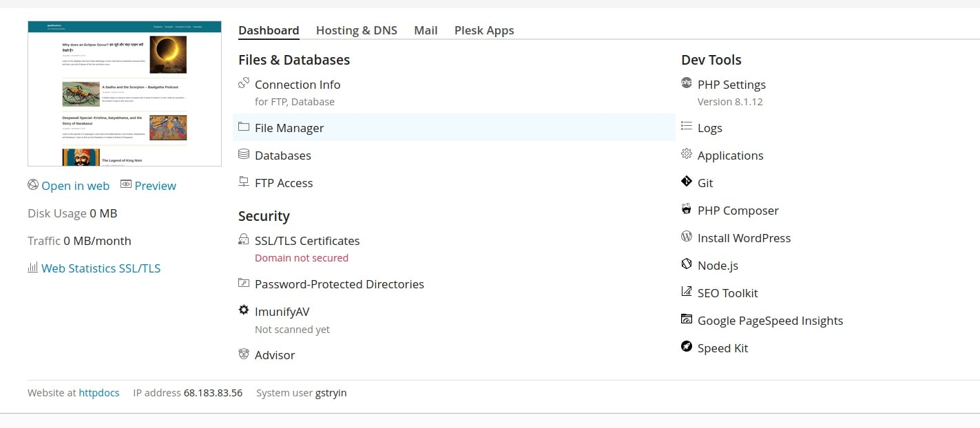Viewport: 980px width, 428px height.
Task: Open SEO Toolkit
Action: 728,293
